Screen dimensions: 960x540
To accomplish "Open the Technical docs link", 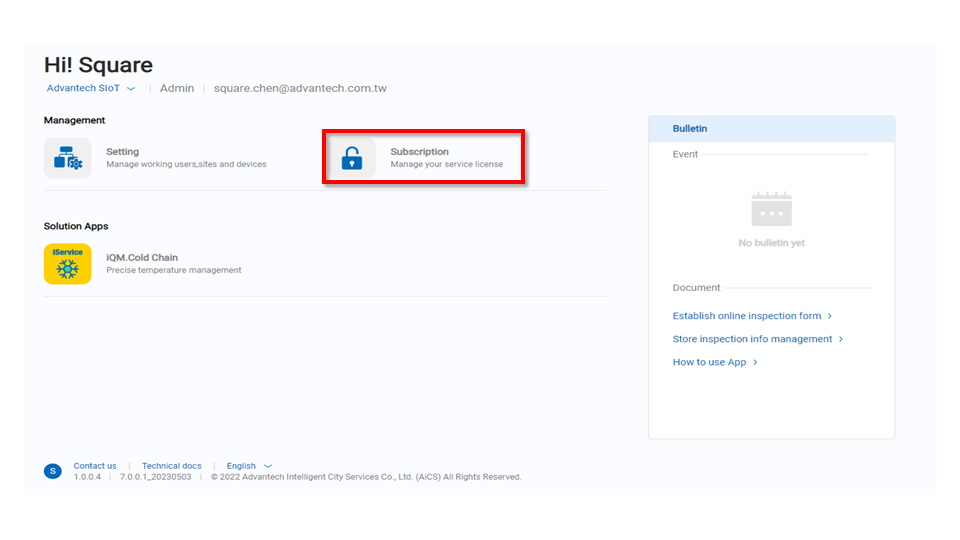I will pyautogui.click(x=171, y=466).
